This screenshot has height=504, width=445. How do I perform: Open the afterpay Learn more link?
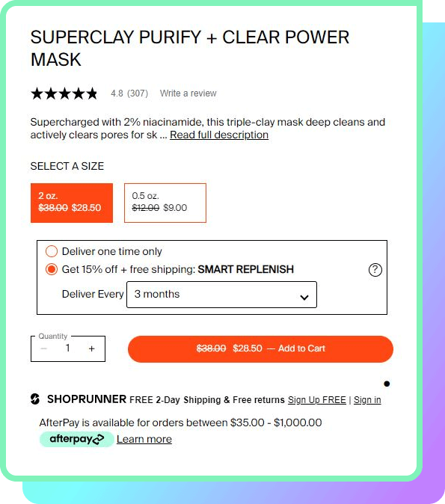tap(144, 439)
